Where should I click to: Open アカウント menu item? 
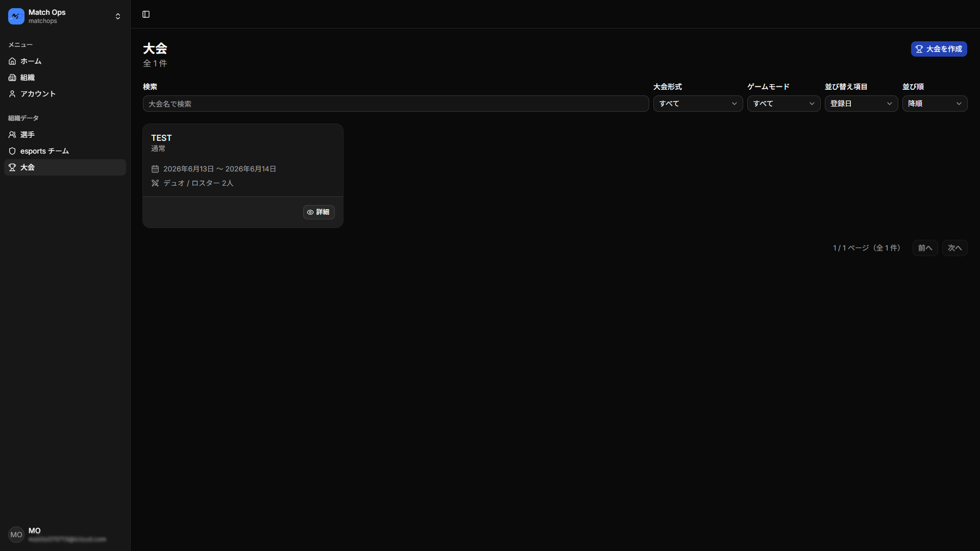pyautogui.click(x=65, y=94)
